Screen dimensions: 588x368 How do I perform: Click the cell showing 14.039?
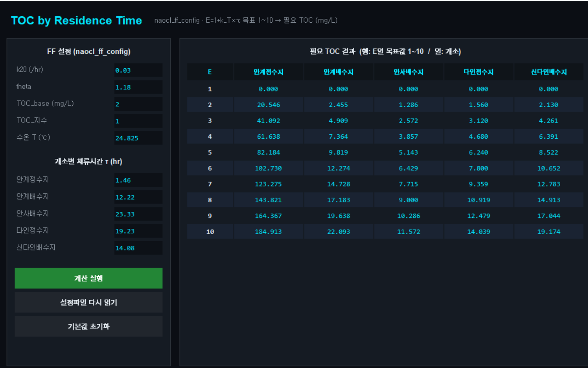(x=479, y=232)
